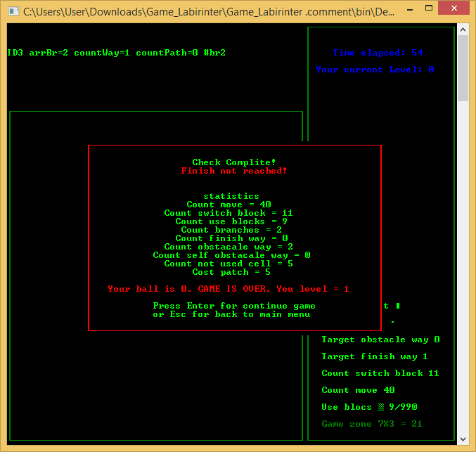Click the 'Game zone 7X3 = 21' text
The height and width of the screenshot is (452, 476).
click(372, 424)
